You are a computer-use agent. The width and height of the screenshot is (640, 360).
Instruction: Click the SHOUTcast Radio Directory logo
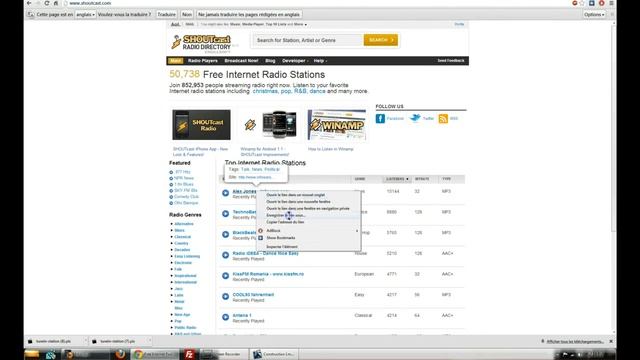(201, 43)
